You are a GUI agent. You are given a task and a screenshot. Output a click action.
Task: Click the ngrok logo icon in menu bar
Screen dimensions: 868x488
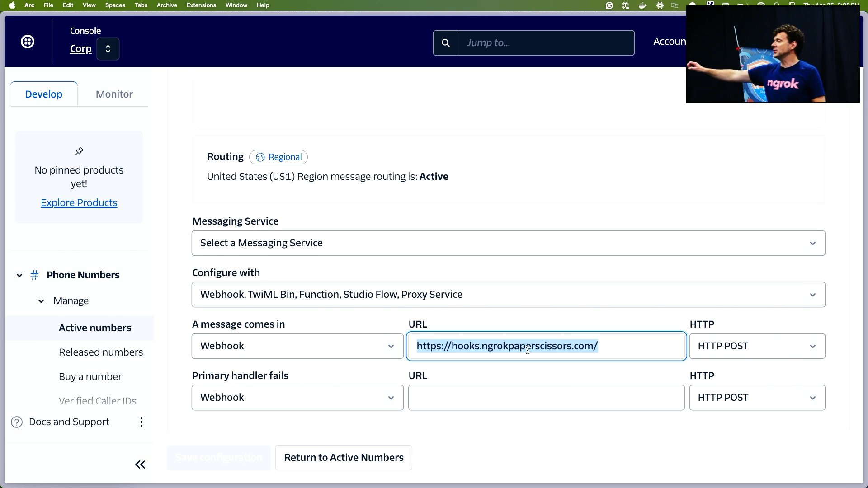pos(710,5)
